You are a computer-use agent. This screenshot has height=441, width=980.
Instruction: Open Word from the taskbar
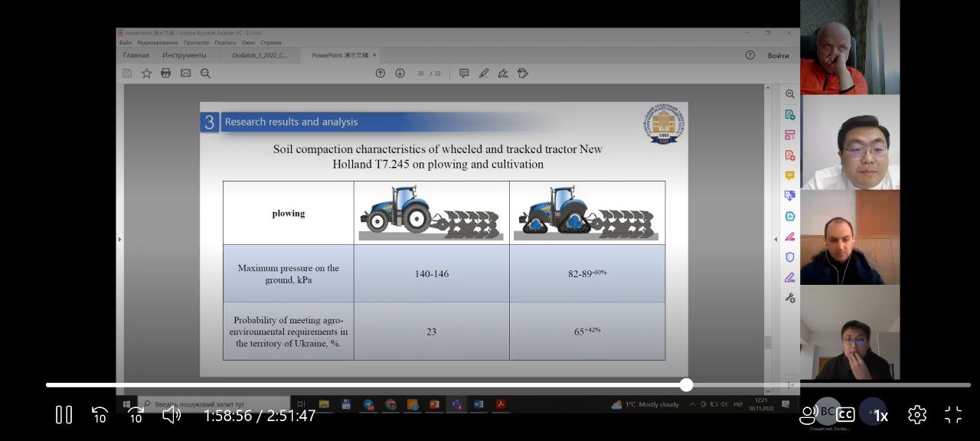479,404
